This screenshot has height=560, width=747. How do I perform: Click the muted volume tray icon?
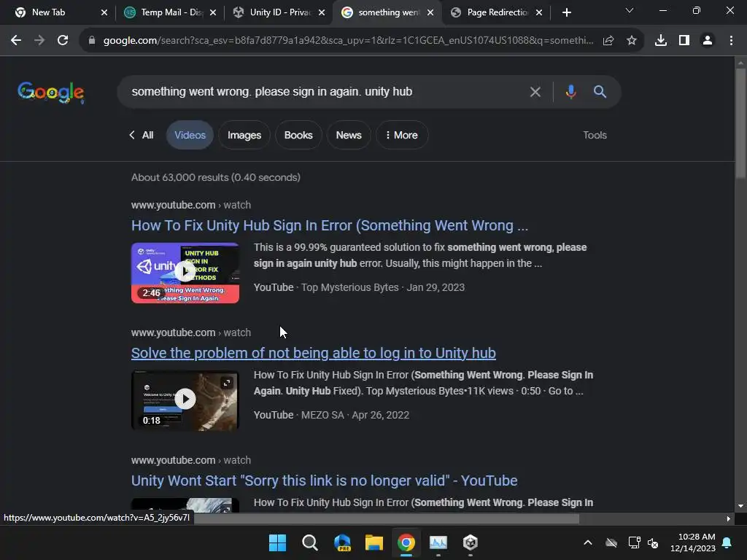coord(653,542)
